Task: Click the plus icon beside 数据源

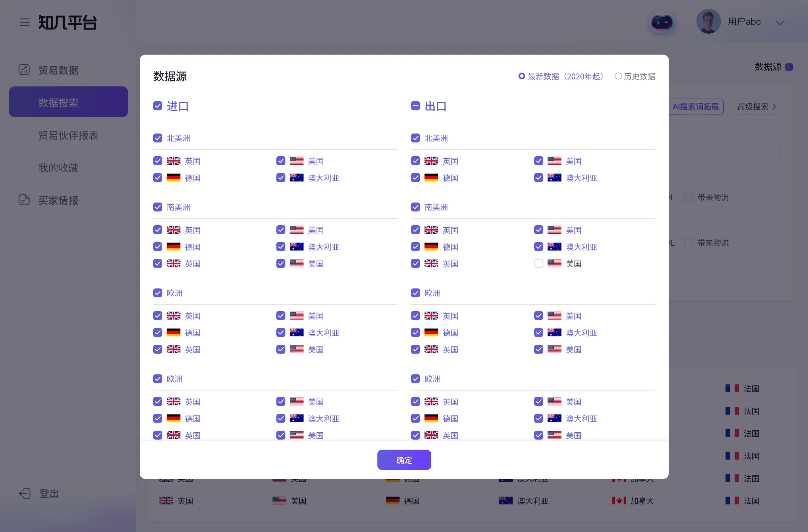Action: tap(789, 67)
